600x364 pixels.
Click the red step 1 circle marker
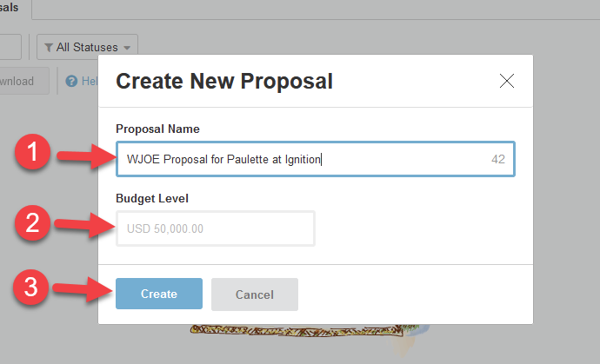(x=34, y=156)
